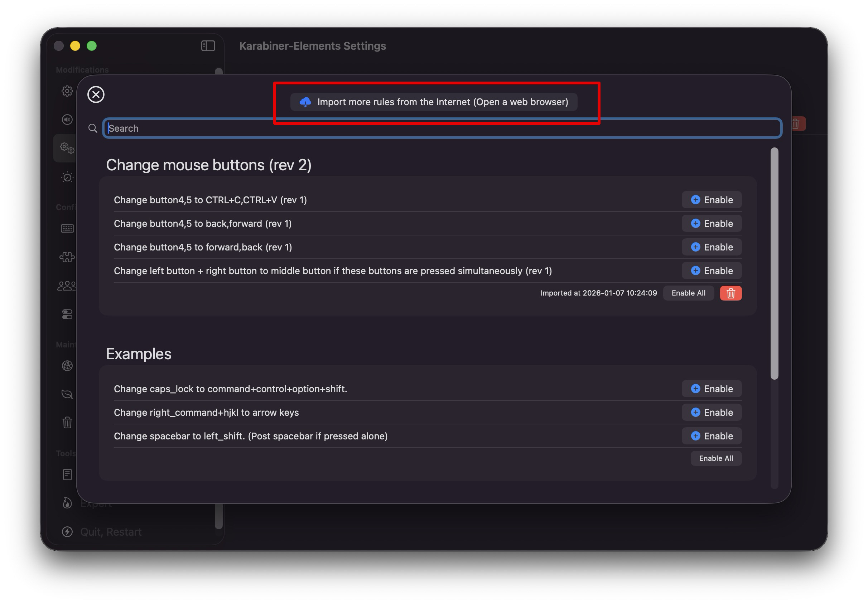The width and height of the screenshot is (868, 604).
Task: Enable button4,5 to CTRL+C,CTRL+V rule
Action: [711, 200]
